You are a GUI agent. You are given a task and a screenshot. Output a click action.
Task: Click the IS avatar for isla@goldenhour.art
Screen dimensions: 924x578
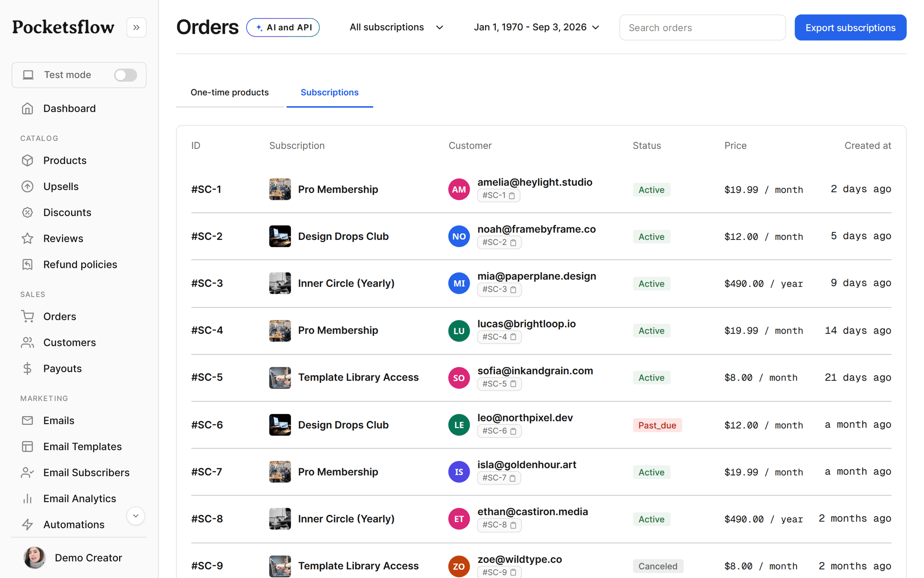pos(459,471)
